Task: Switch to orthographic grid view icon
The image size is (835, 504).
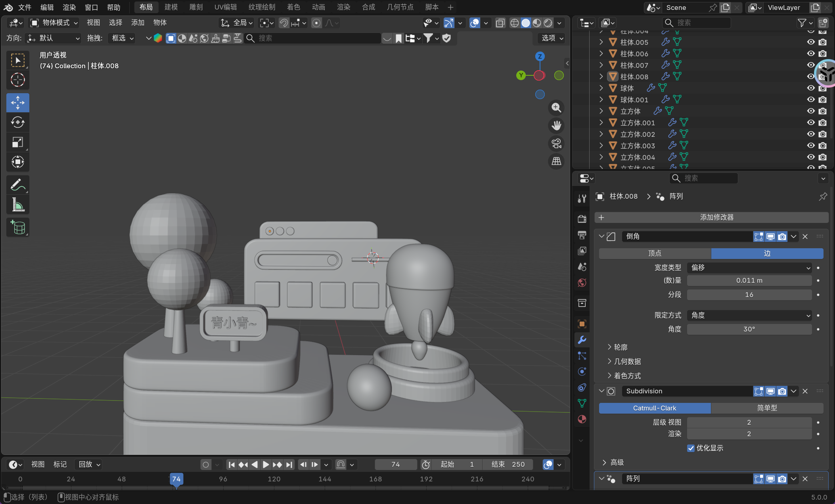Action: coord(556,161)
